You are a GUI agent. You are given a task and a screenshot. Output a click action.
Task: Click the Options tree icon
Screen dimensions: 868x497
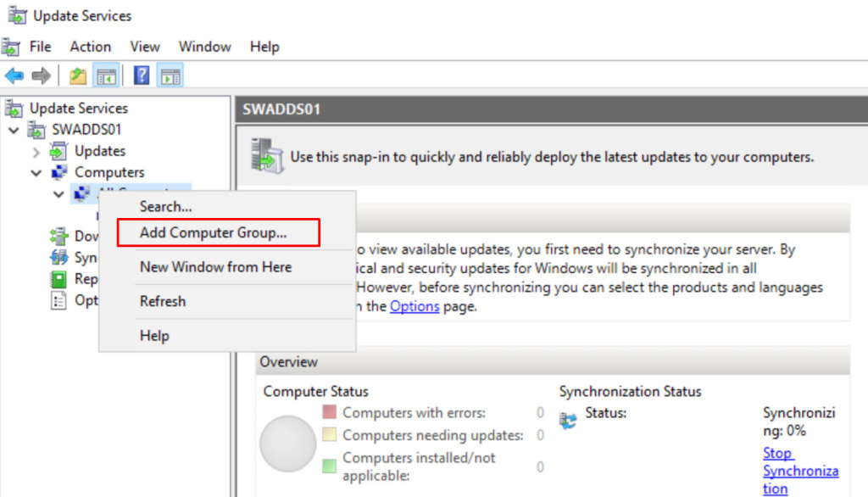[x=58, y=300]
